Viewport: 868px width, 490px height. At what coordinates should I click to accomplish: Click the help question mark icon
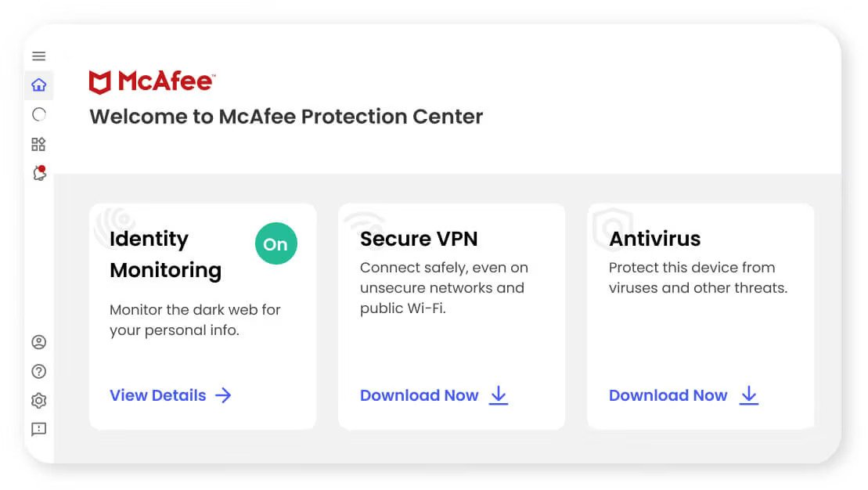(x=38, y=371)
